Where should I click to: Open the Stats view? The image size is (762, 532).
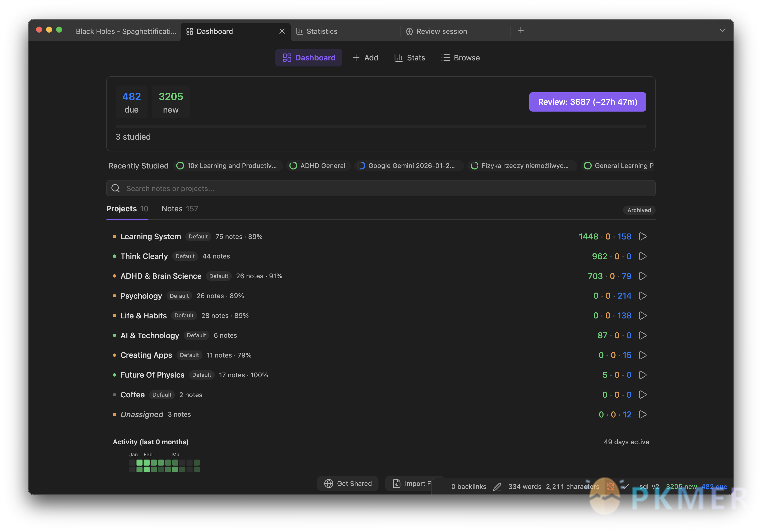click(x=410, y=58)
